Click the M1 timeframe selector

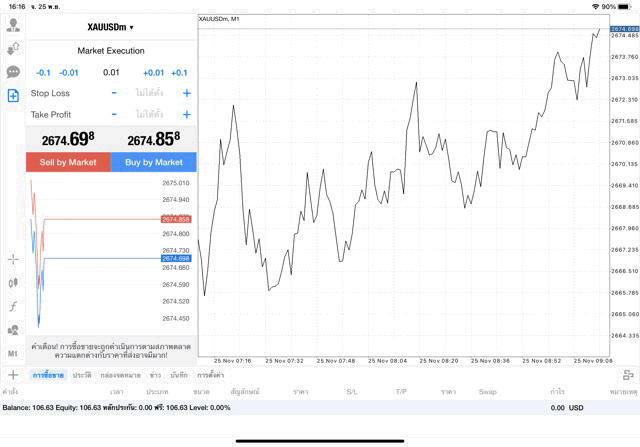pyautogui.click(x=13, y=353)
